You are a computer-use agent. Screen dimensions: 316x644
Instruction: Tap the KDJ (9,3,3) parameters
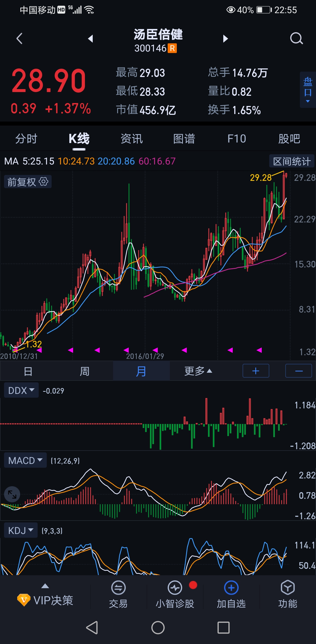52,531
